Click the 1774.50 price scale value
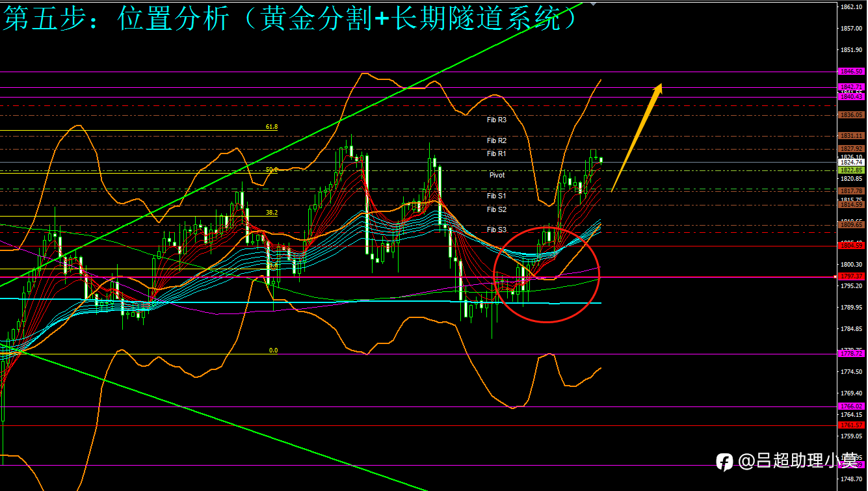Image resolution: width=868 pixels, height=491 pixels. coord(851,372)
